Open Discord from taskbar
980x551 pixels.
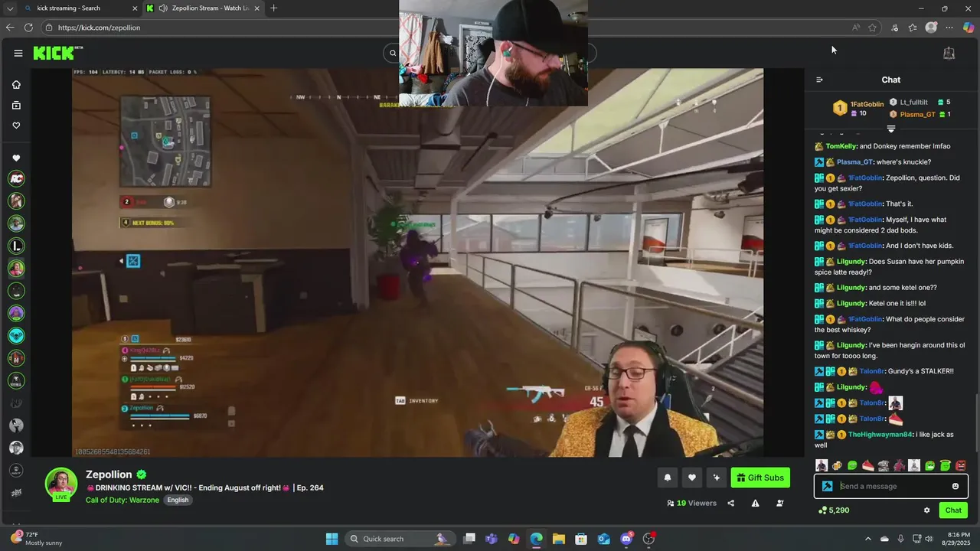pos(626,539)
